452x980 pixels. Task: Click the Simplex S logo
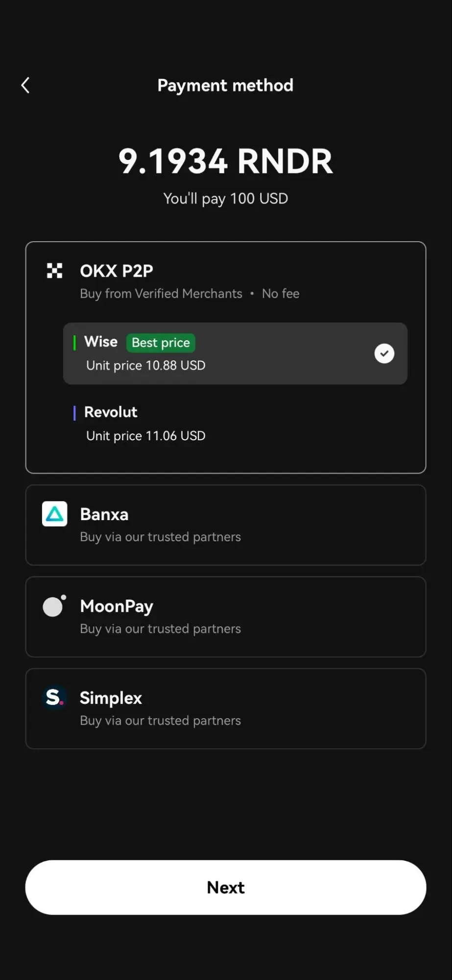(54, 697)
